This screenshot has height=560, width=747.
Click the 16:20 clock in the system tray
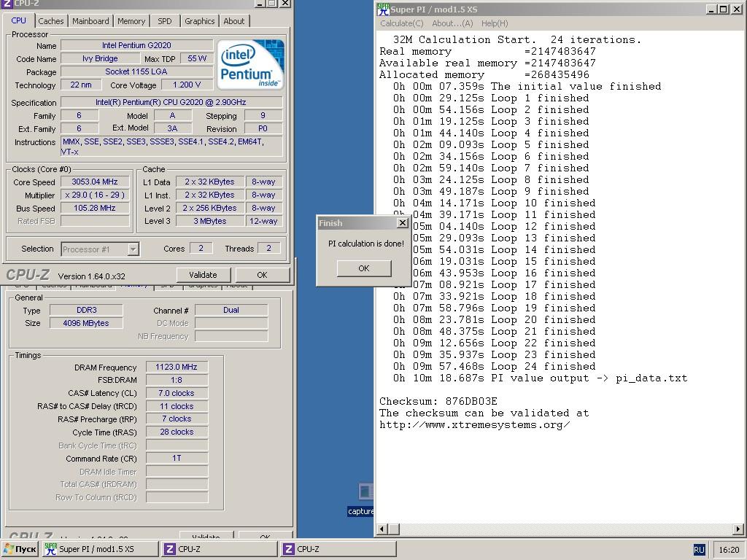tap(729, 550)
